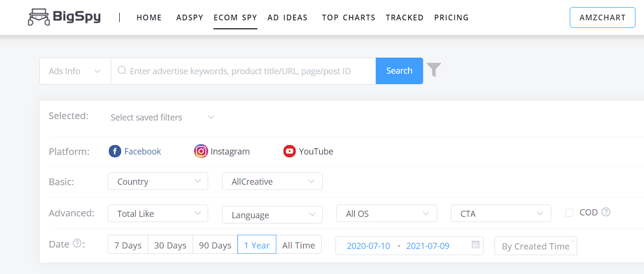Open the CTA dropdown
The width and height of the screenshot is (644, 274).
click(x=501, y=214)
